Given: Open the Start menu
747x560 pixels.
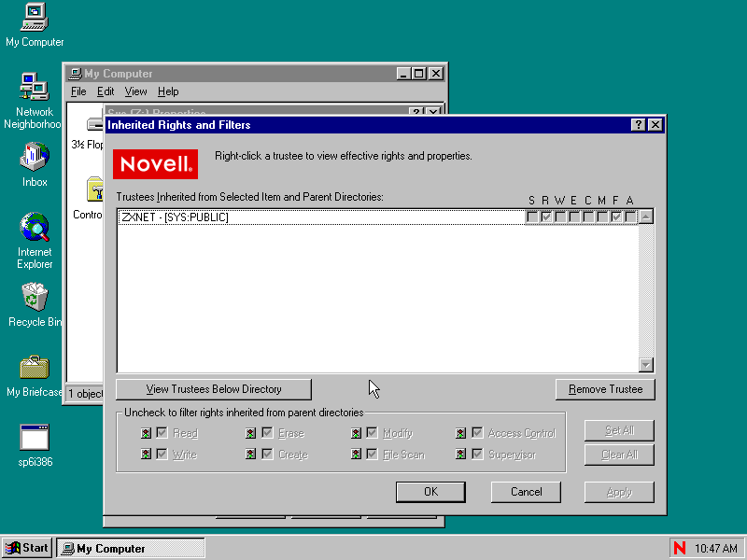Looking at the screenshot, I should click(x=28, y=548).
